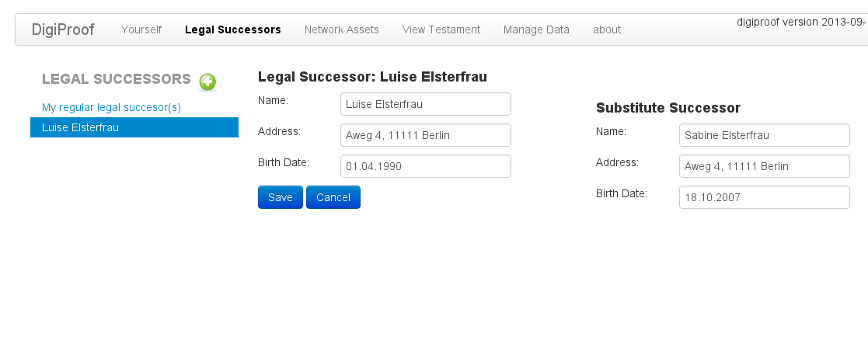This screenshot has width=868, height=337.
Task: Click the legal successor Birth Date field
Action: coord(426,166)
